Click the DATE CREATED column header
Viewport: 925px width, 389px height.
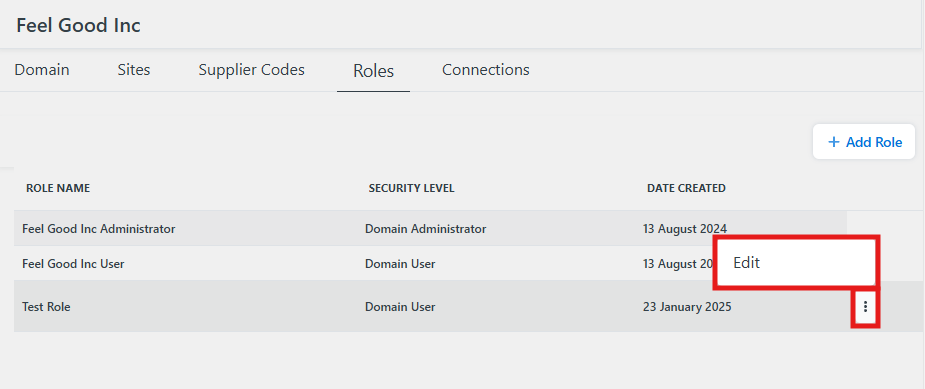686,188
